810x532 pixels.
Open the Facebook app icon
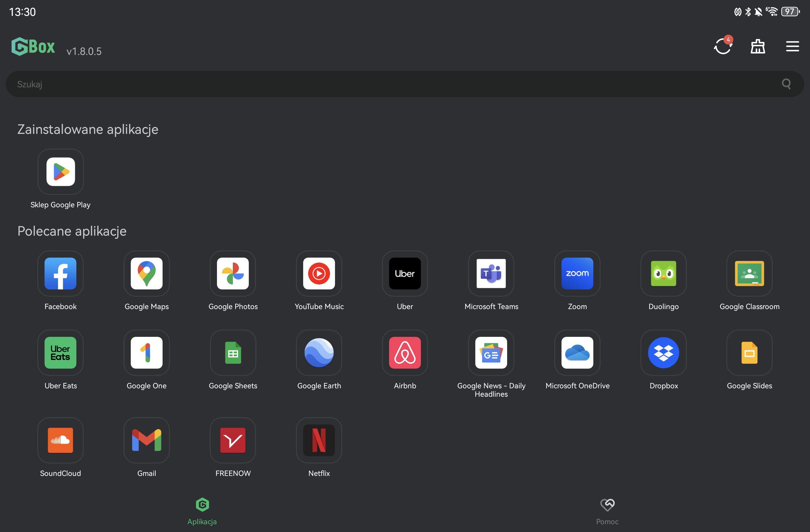tap(60, 274)
